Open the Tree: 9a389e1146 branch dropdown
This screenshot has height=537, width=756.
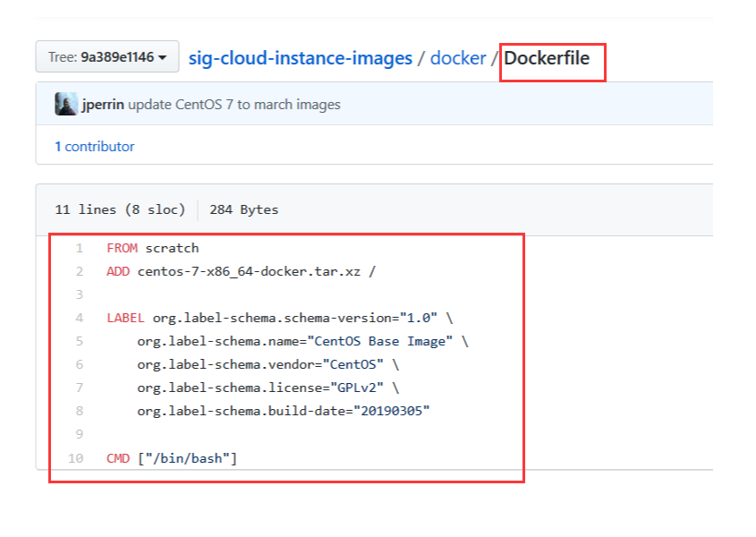tap(107, 57)
